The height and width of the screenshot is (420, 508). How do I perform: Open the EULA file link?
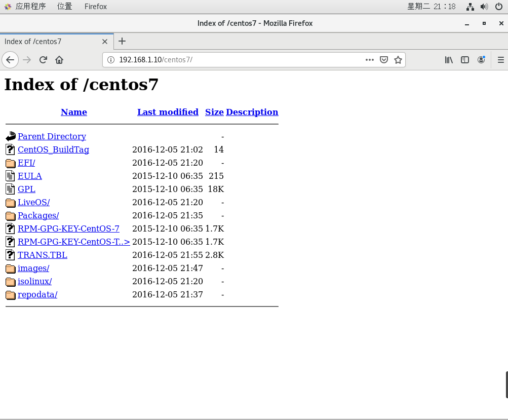coord(30,176)
